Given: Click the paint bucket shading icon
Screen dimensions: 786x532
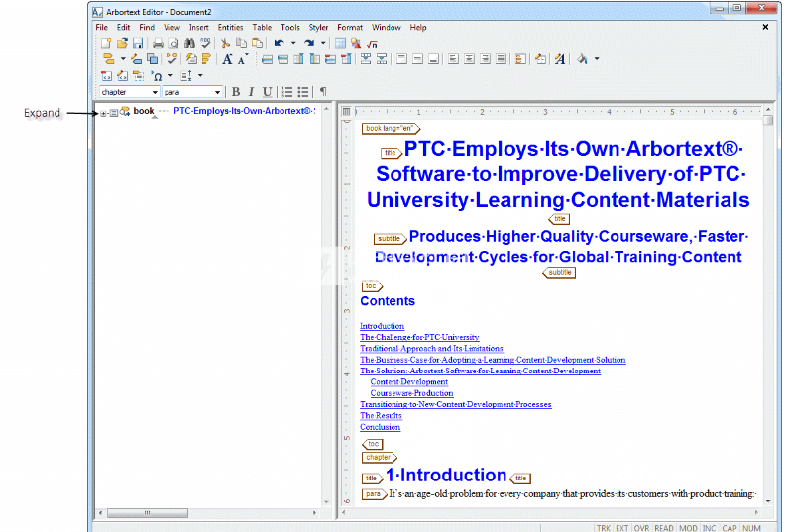Looking at the screenshot, I should (582, 59).
